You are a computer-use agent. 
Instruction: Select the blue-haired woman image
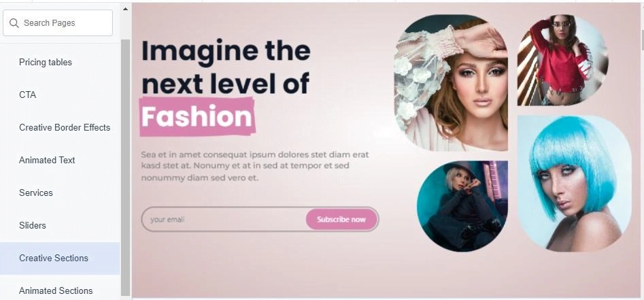click(x=574, y=183)
